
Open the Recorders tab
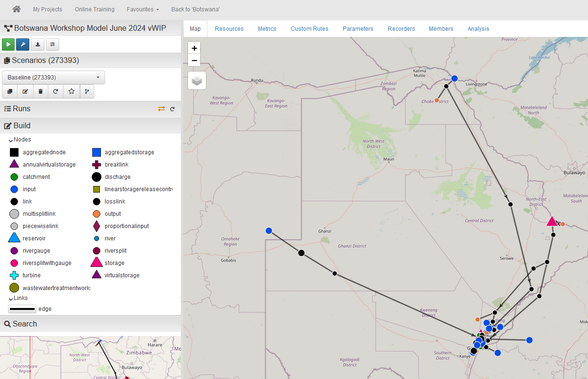(401, 29)
